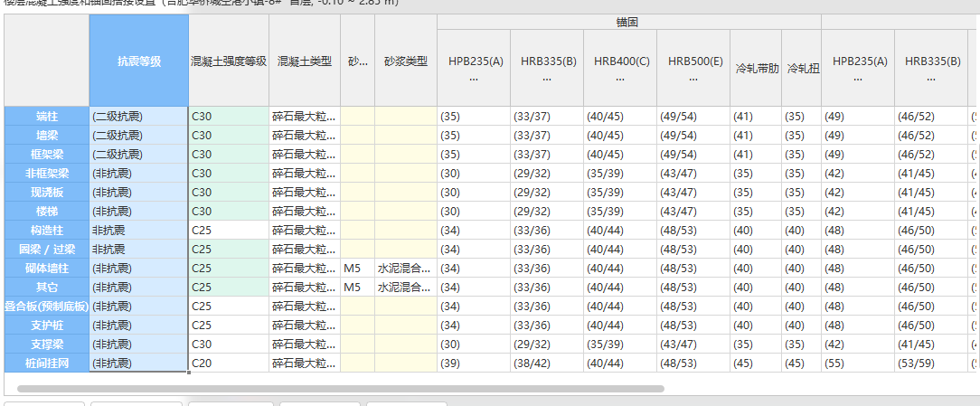Viewport: 980px width, 406px height.
Task: Click the HRB500(E) column header
Action: 693,68
